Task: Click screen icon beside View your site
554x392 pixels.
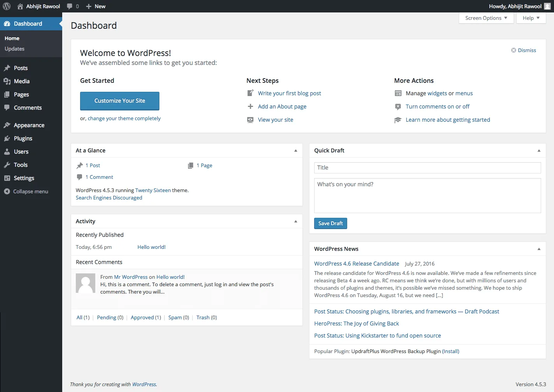Action: (x=250, y=120)
